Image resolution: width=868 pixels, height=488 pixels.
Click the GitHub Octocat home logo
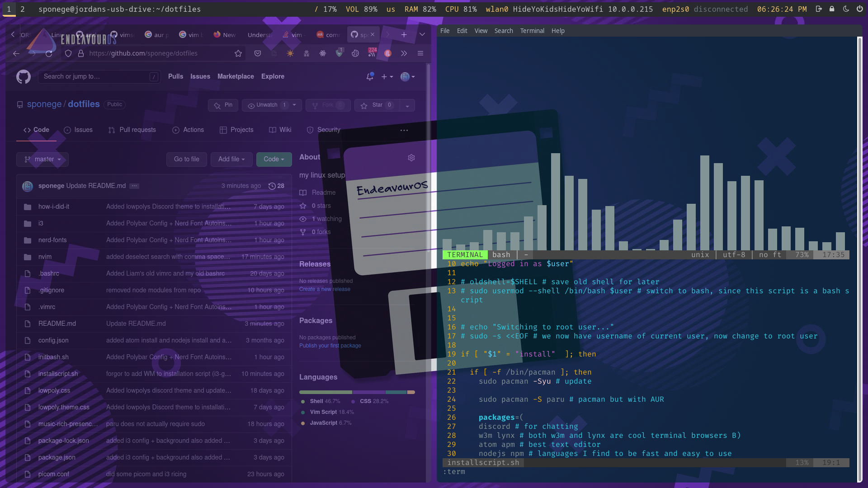tap(24, 77)
